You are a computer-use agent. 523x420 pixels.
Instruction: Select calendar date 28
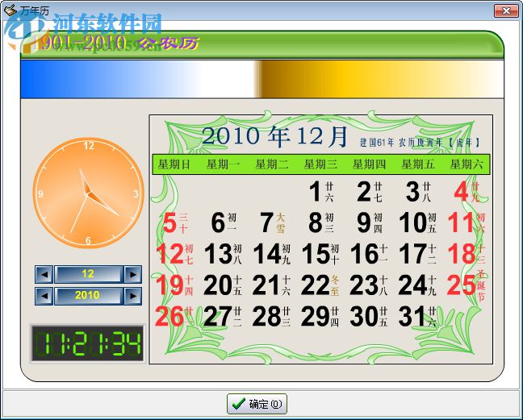(x=271, y=316)
